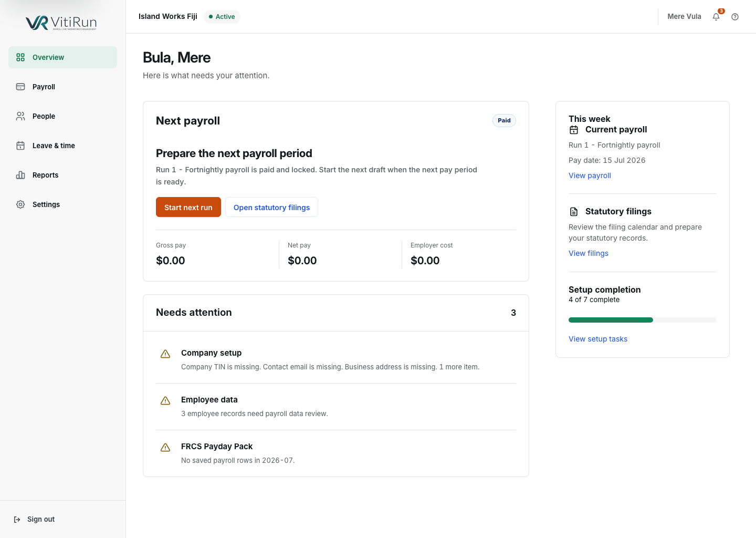Screen dimensions: 756x538
Task: Click the Active status badge
Action: coord(222,17)
